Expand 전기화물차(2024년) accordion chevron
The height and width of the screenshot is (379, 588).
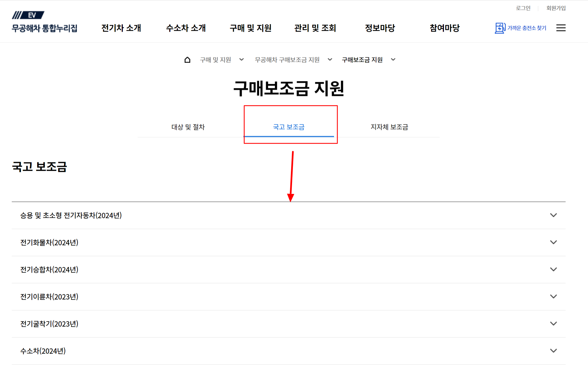coord(553,242)
